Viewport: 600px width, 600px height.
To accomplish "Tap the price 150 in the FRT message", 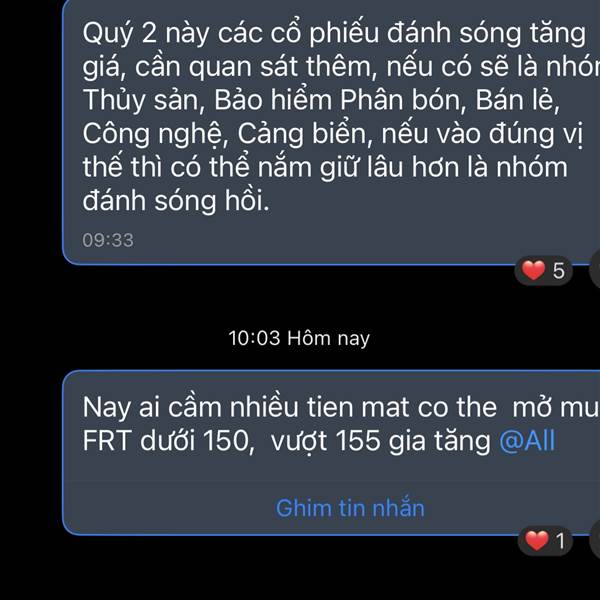I will click(x=228, y=441).
